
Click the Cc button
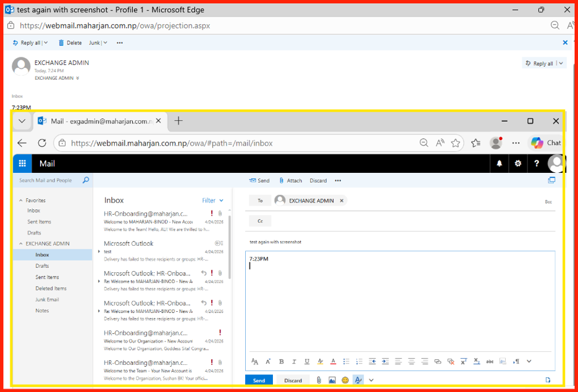pyautogui.click(x=260, y=221)
